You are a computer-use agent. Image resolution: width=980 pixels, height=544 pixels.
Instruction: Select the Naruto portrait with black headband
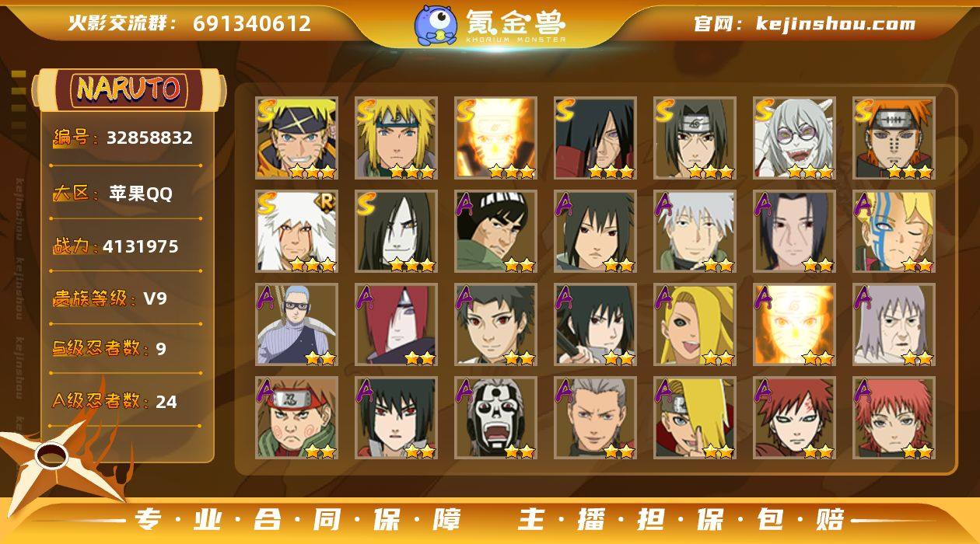click(x=297, y=138)
